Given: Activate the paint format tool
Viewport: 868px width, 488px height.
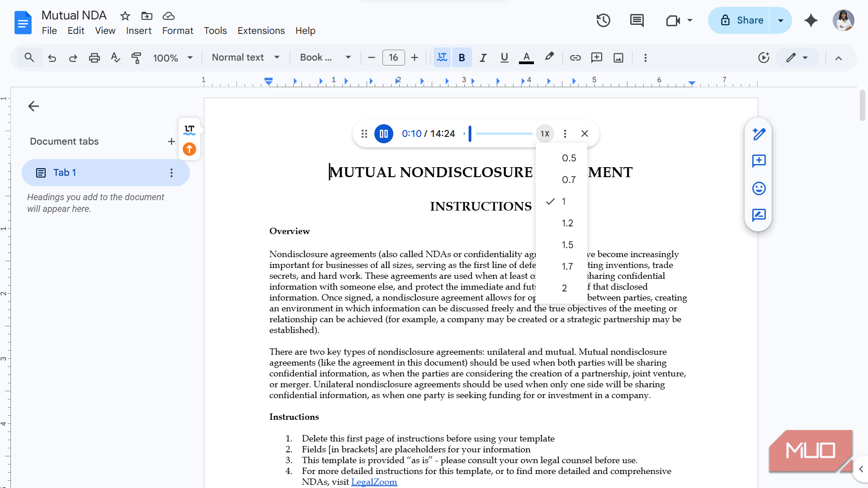Looking at the screenshot, I should click(136, 57).
